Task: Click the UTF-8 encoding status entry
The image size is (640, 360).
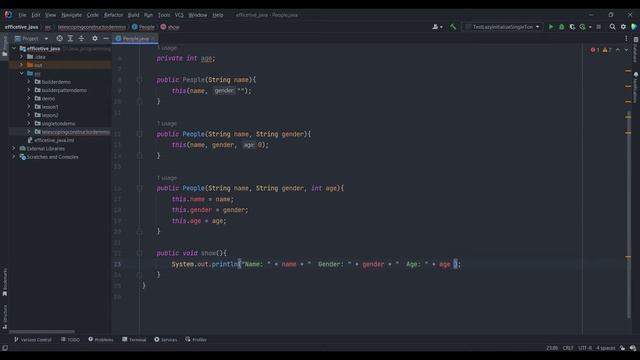Action: coord(585,348)
